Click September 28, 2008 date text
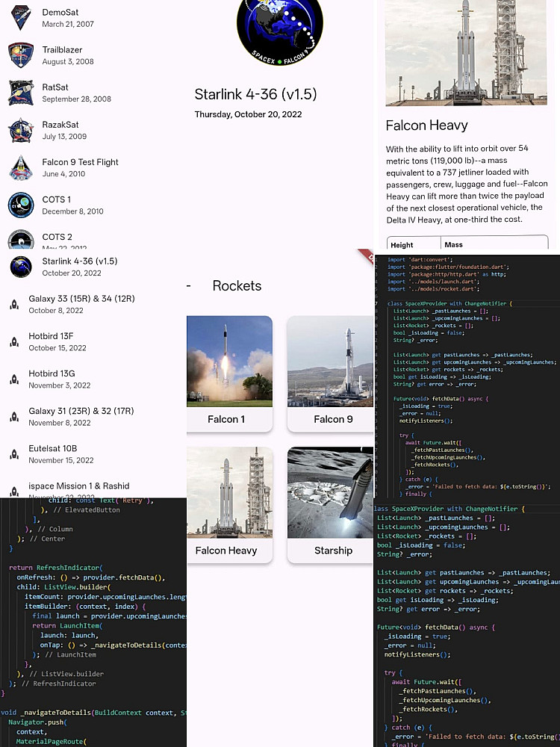 (76, 99)
